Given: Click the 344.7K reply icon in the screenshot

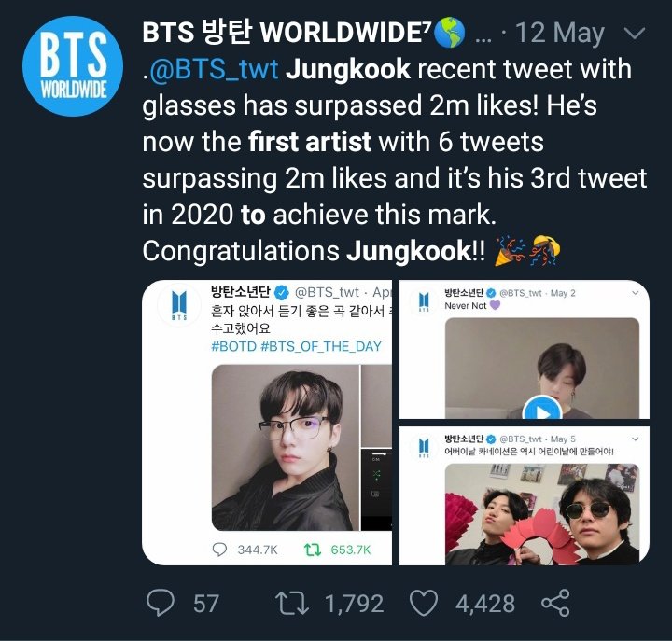Looking at the screenshot, I should (x=219, y=550).
